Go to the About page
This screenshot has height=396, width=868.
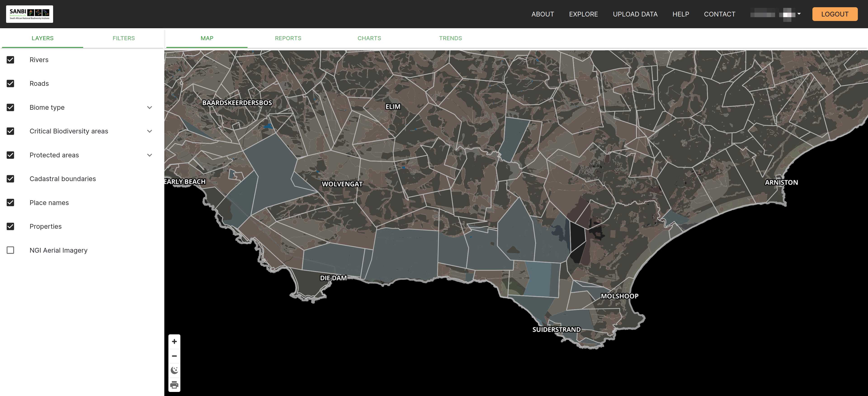coord(542,14)
